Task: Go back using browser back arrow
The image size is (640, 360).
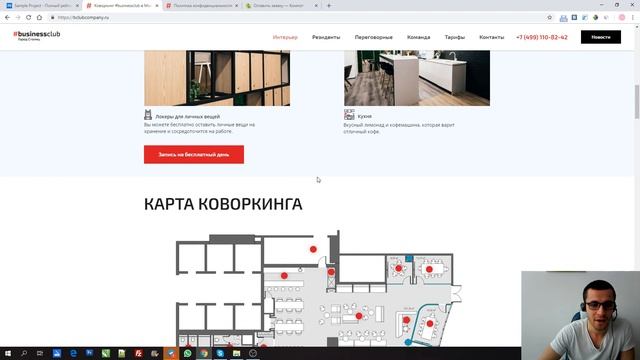Action: tap(7, 18)
